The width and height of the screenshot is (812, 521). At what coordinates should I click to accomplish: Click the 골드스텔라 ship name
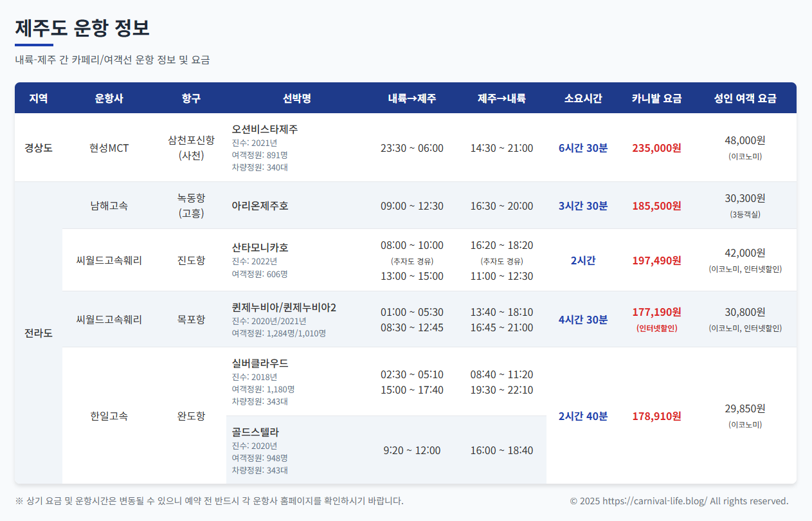click(x=255, y=432)
